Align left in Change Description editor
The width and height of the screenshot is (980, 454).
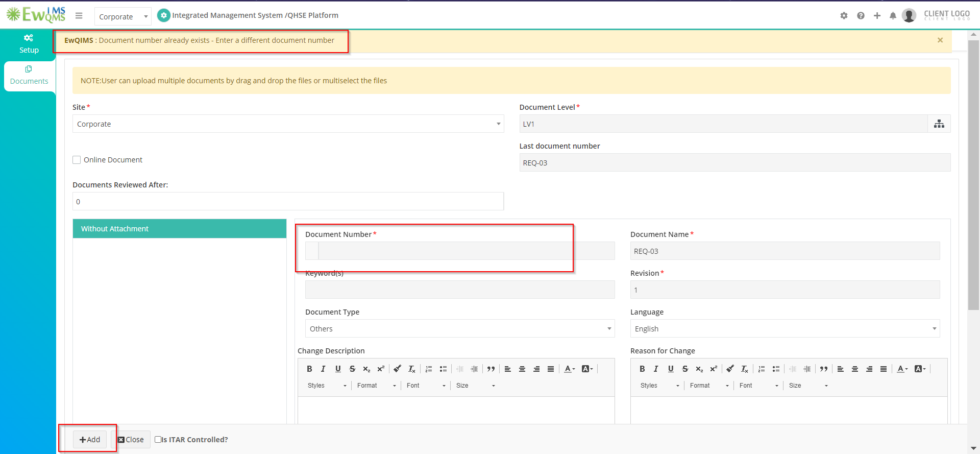508,369
